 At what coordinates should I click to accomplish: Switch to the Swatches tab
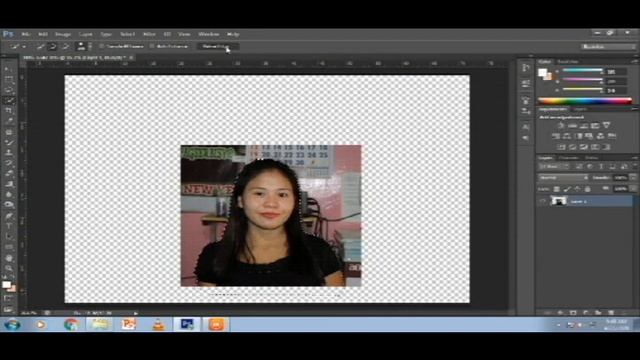click(x=568, y=62)
